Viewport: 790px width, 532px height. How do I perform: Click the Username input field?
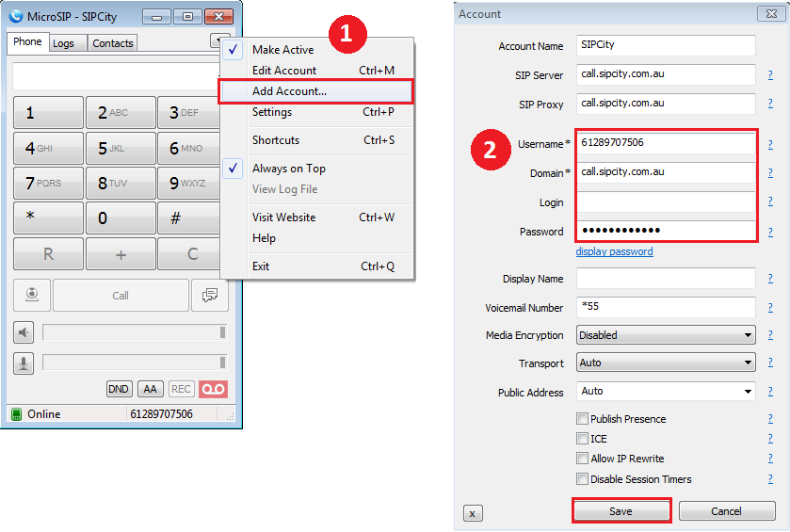tap(666, 142)
